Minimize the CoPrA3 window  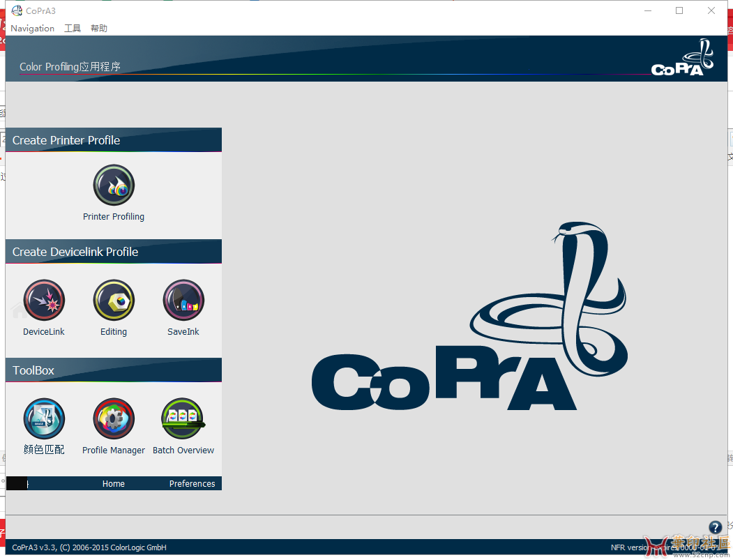tap(648, 10)
